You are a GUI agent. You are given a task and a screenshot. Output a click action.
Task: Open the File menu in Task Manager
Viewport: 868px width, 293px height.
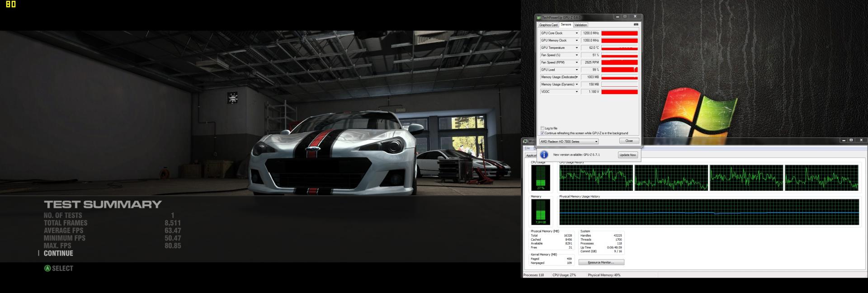[x=527, y=148]
